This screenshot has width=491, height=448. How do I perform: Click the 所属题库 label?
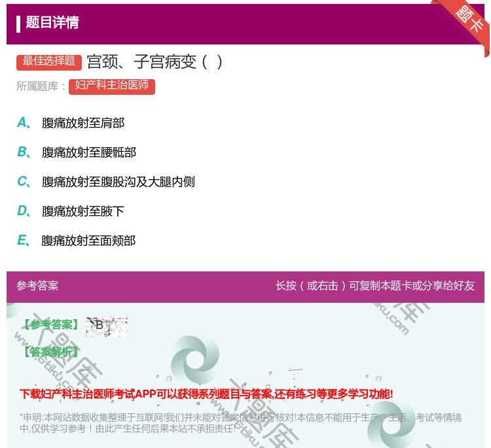tap(41, 86)
